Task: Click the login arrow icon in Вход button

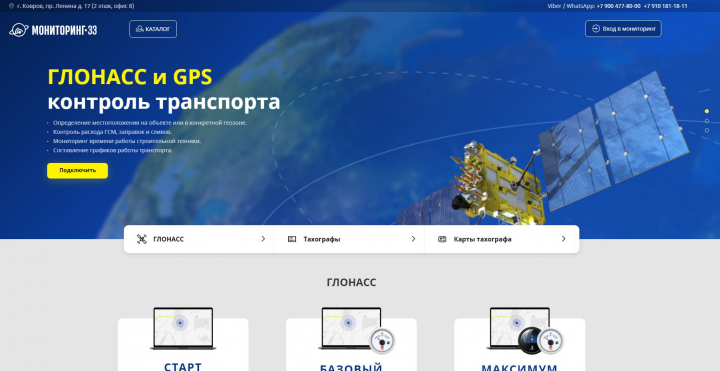Action: [596, 28]
